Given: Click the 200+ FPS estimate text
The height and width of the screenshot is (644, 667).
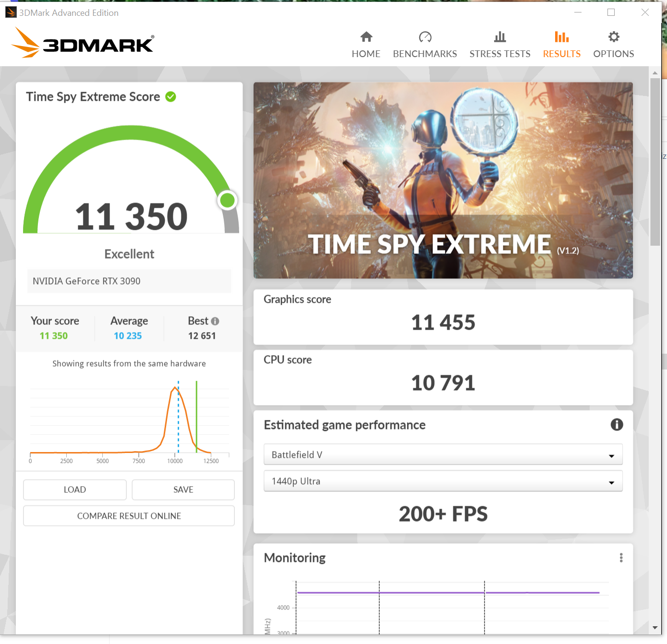Looking at the screenshot, I should tap(443, 514).
